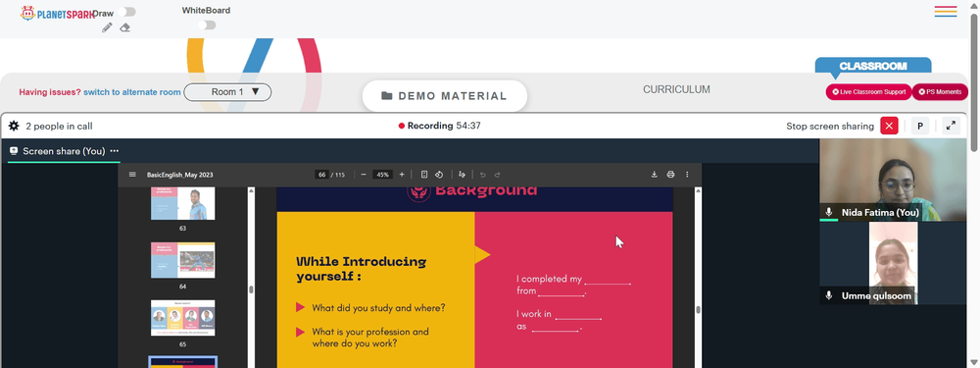This screenshot has width=980, height=368.
Task: Toggle the Draw switch
Action: pyautogui.click(x=126, y=12)
